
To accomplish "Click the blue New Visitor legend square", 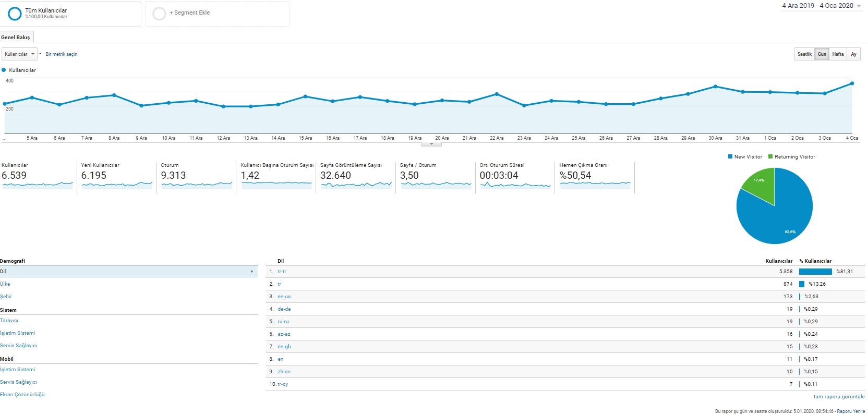I will (730, 156).
